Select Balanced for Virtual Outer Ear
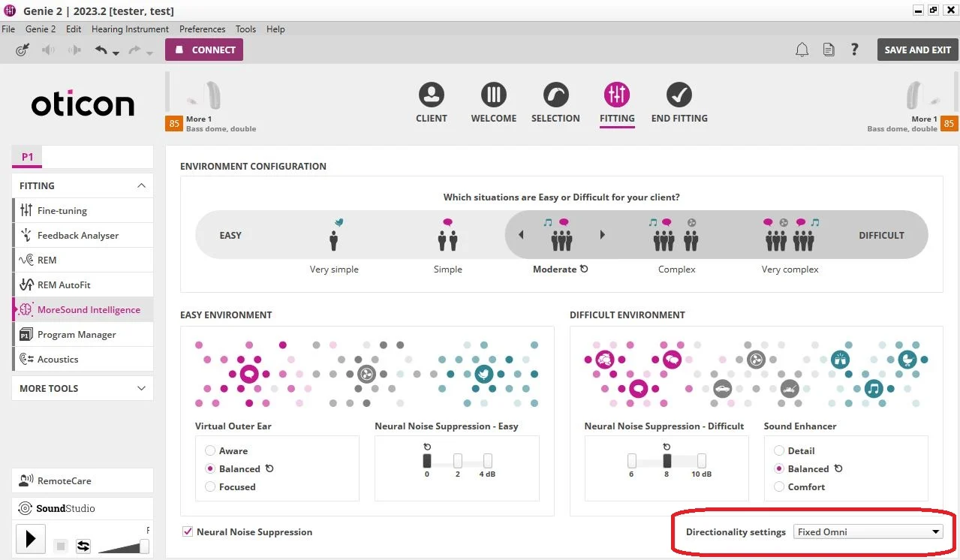 (x=210, y=468)
